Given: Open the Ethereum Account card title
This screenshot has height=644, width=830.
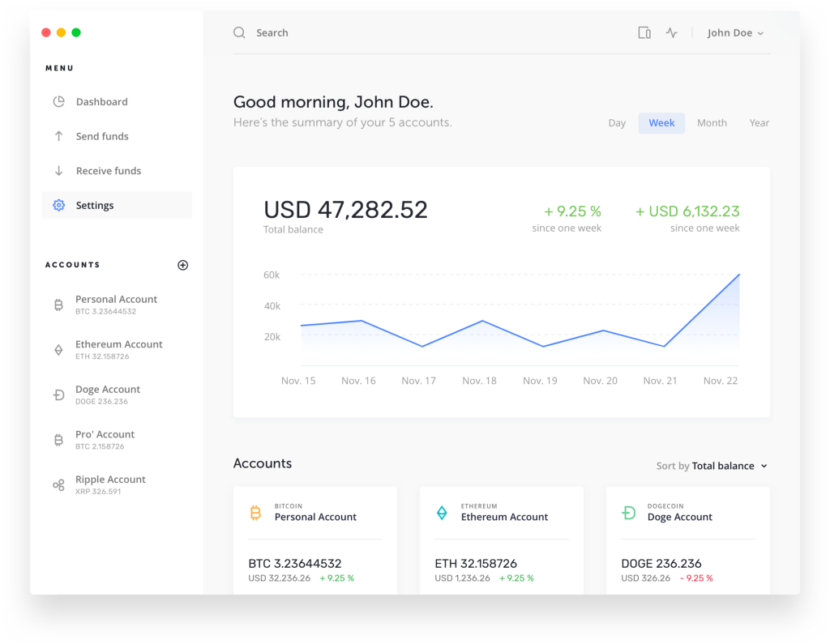Looking at the screenshot, I should [504, 517].
